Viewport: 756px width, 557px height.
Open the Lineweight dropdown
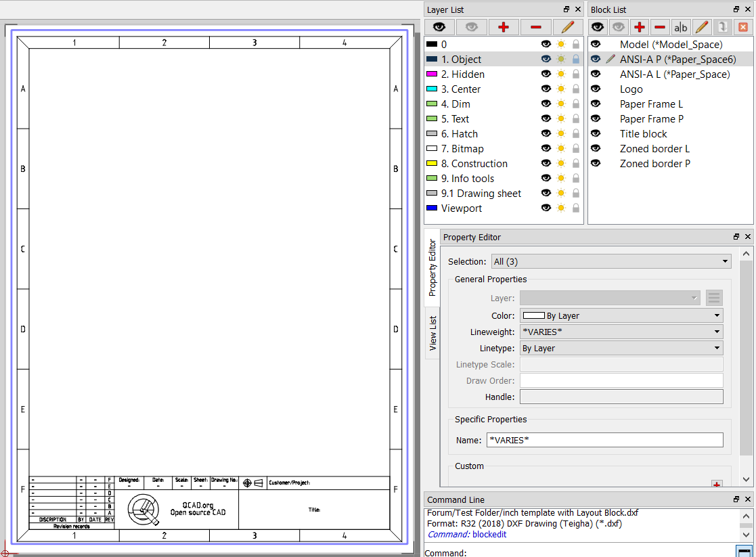coord(621,332)
